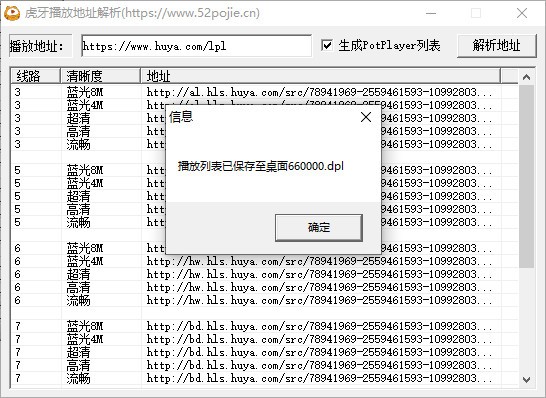Click the scrollbar down arrow
The height and width of the screenshot is (398, 546).
tap(526, 379)
